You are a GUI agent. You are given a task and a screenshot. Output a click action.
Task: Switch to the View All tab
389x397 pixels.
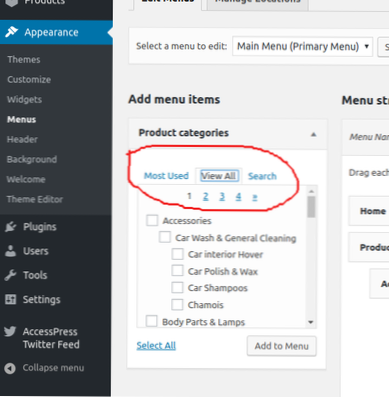tap(219, 176)
